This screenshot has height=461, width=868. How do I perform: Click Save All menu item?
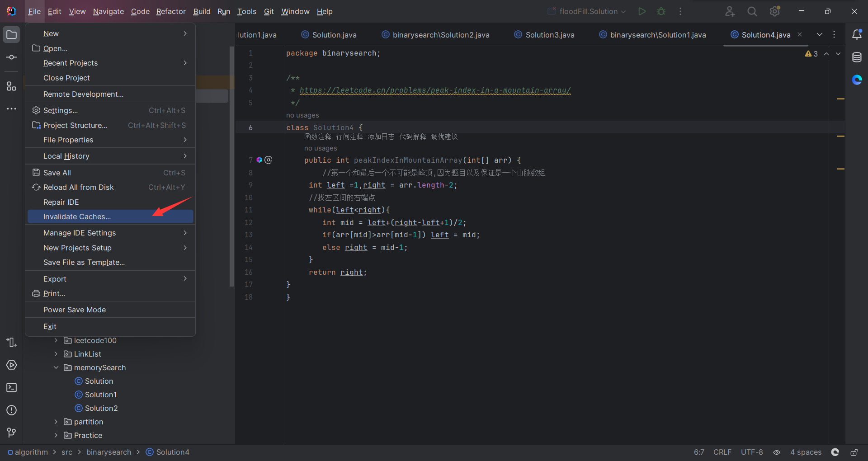click(x=110, y=173)
